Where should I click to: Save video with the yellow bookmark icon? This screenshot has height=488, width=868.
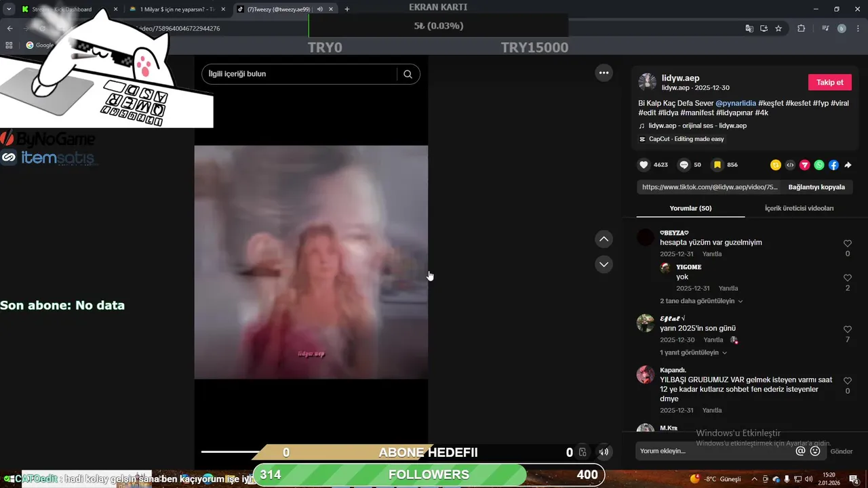(717, 165)
